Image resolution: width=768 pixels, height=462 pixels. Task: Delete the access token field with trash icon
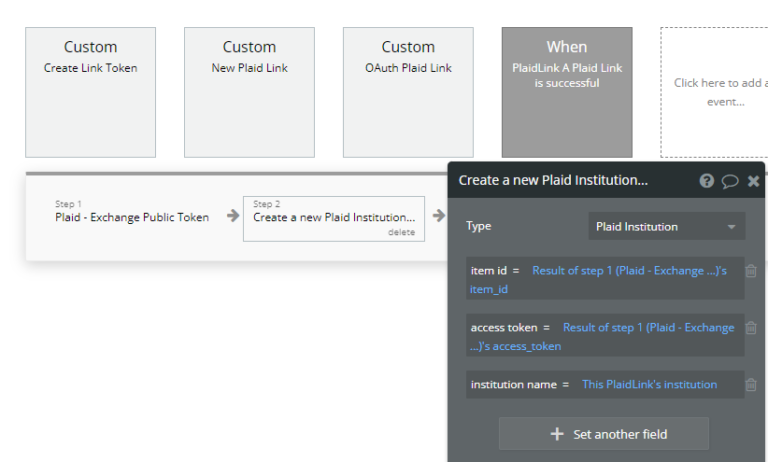click(751, 328)
